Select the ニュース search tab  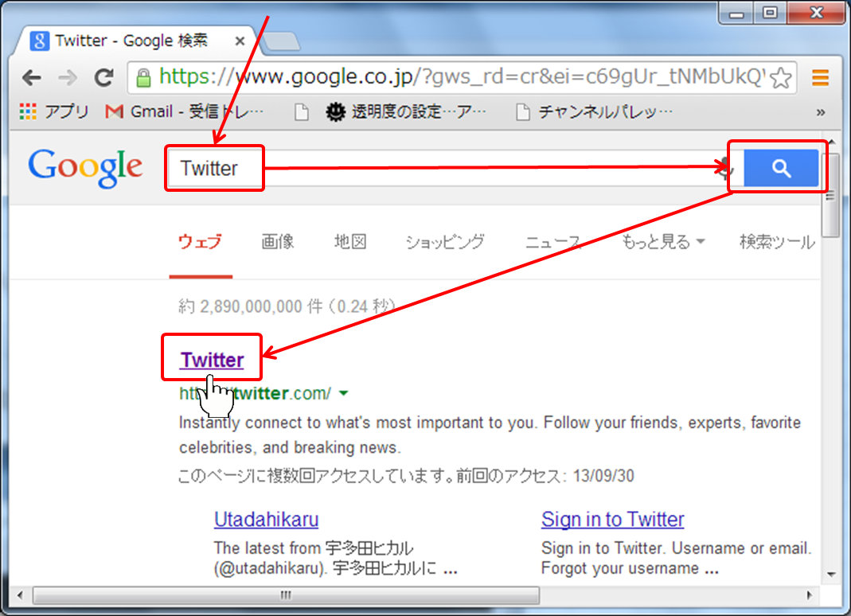552,242
